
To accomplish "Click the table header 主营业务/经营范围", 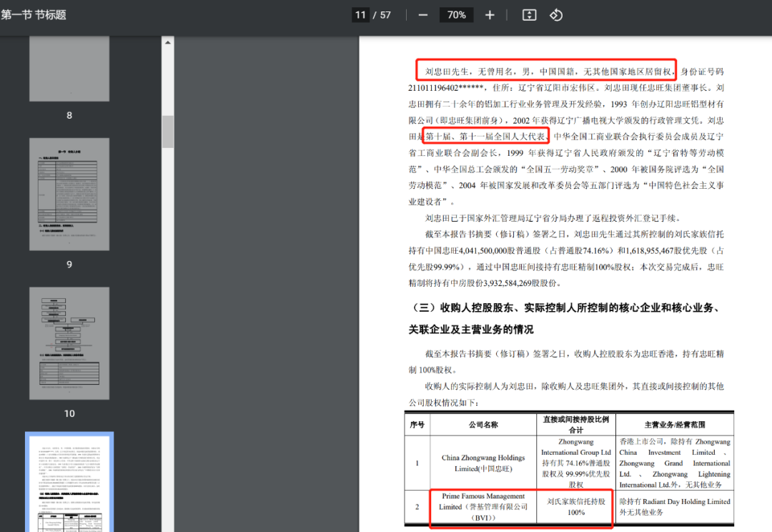I will pyautogui.click(x=675, y=425).
